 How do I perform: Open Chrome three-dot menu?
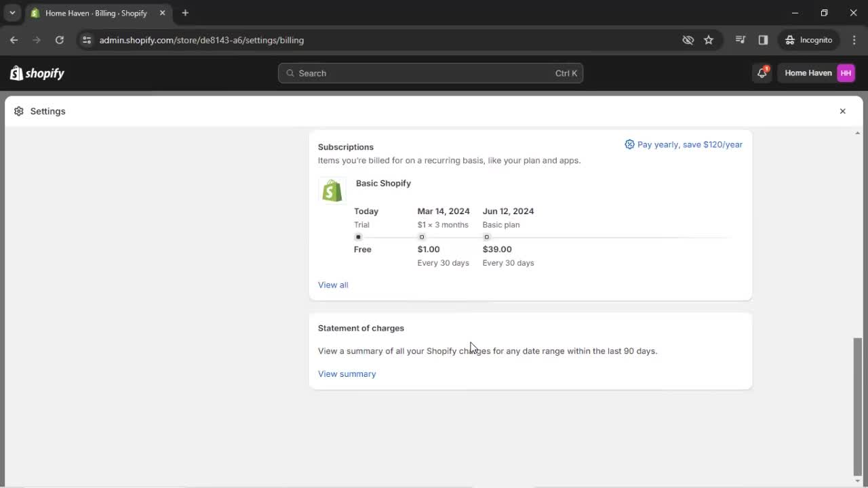tap(854, 40)
